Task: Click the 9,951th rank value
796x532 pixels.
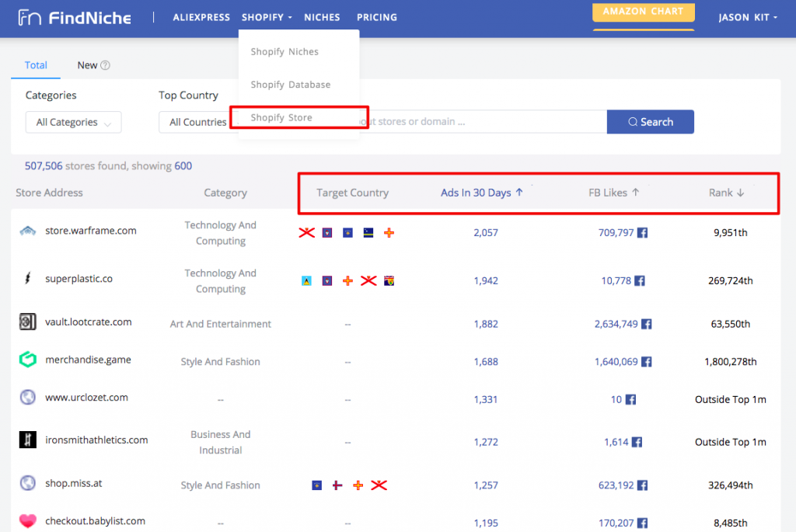Action: coord(731,233)
